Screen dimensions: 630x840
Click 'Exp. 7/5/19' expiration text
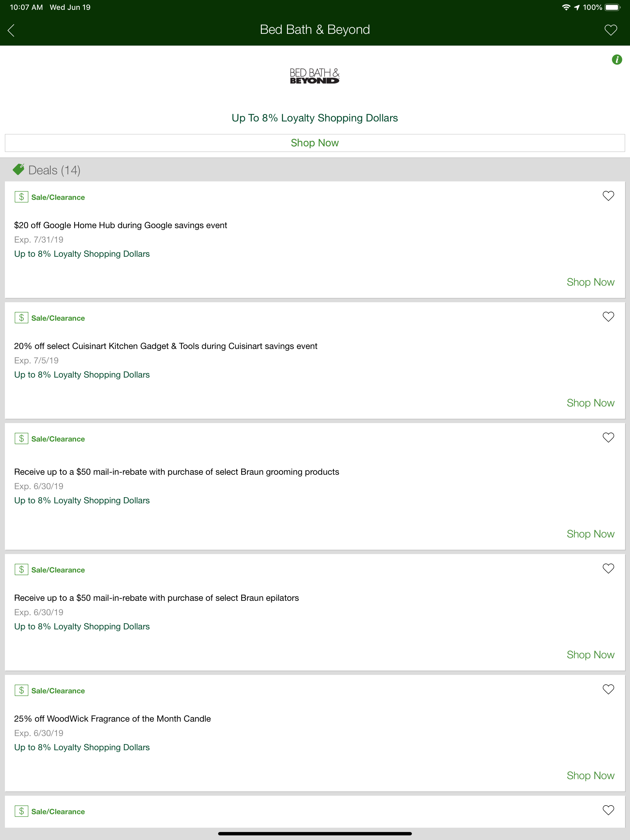(37, 360)
